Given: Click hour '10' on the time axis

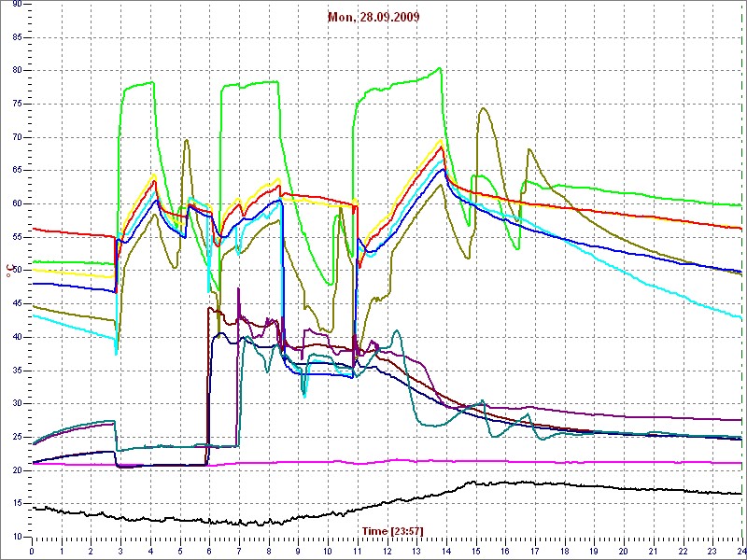Looking at the screenshot, I should pyautogui.click(x=328, y=551).
